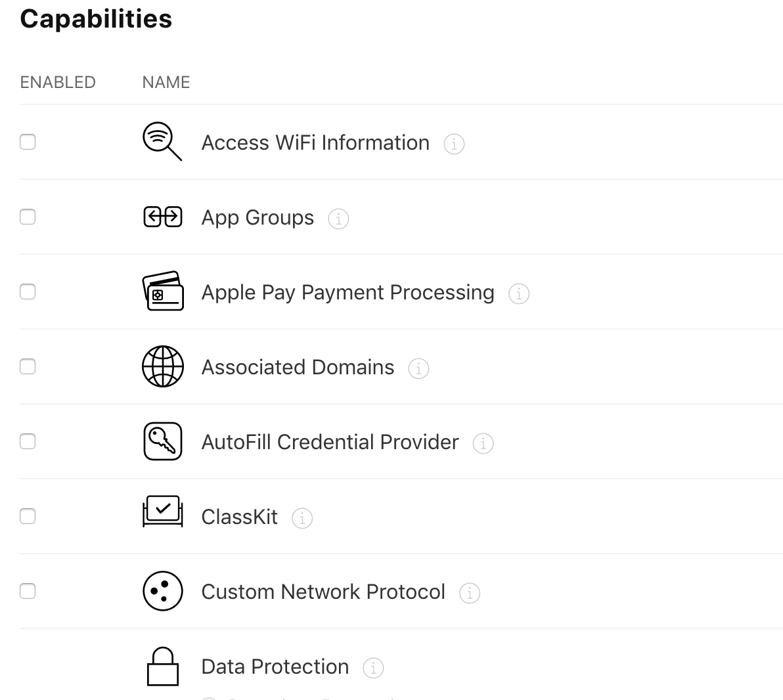This screenshot has width=783, height=700.
Task: Click the App Groups arrows icon
Action: (x=163, y=217)
